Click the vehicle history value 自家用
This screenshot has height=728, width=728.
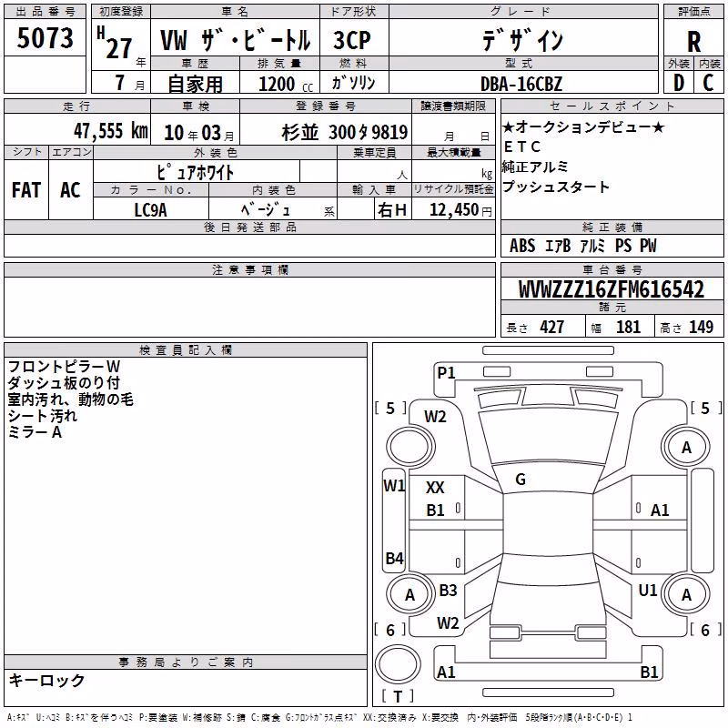coord(195,84)
